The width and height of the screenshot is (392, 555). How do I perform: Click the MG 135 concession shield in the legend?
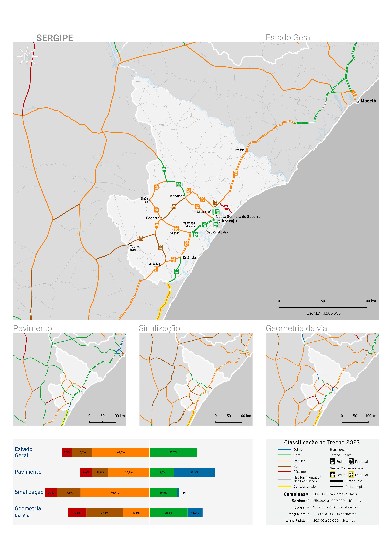click(x=351, y=475)
